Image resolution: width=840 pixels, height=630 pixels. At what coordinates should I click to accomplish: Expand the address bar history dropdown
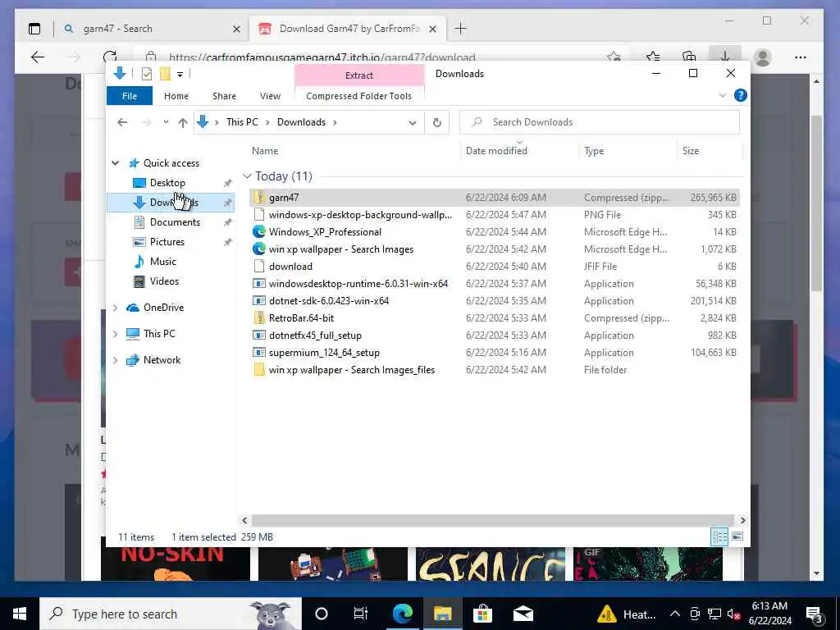pyautogui.click(x=413, y=123)
